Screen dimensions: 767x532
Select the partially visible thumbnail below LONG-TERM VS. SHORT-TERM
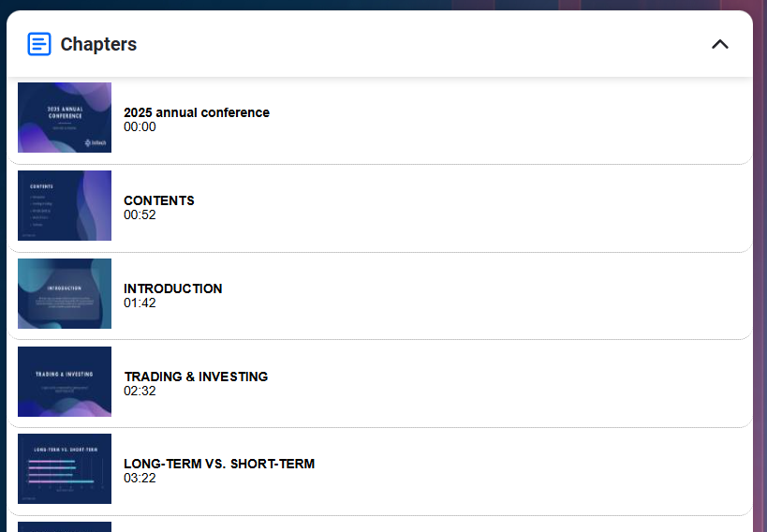(x=65, y=527)
